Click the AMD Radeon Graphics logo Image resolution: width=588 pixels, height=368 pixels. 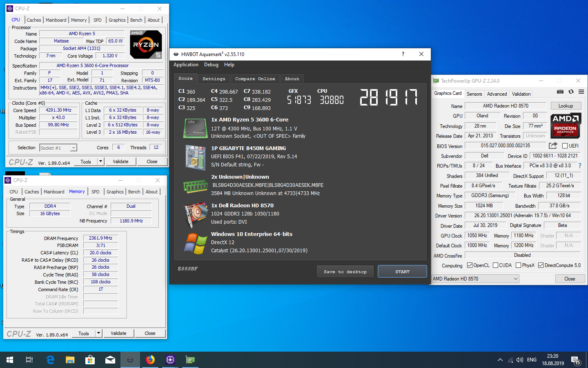point(565,125)
